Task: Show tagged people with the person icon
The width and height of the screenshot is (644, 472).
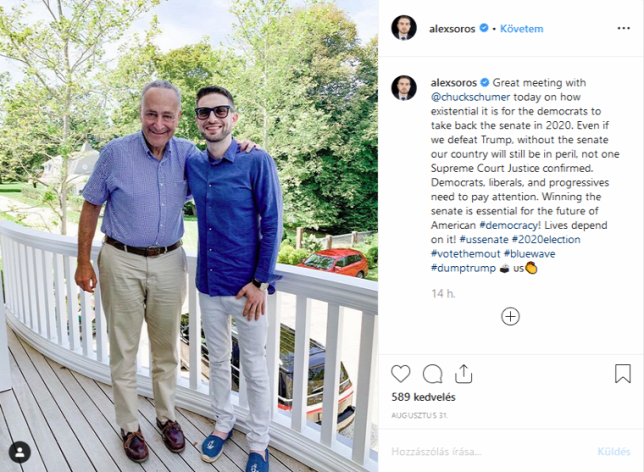Action: (x=19, y=452)
